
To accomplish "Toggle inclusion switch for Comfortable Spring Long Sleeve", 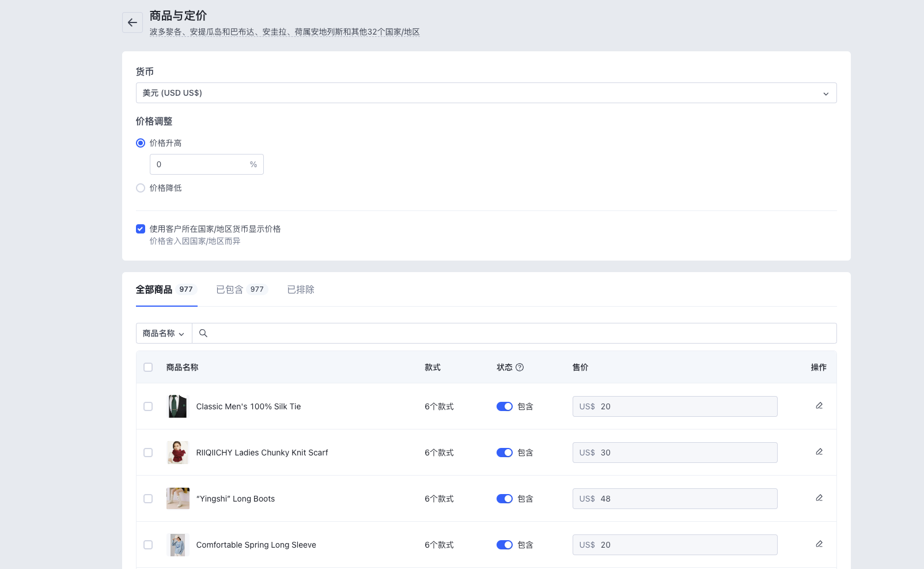I will click(x=505, y=545).
